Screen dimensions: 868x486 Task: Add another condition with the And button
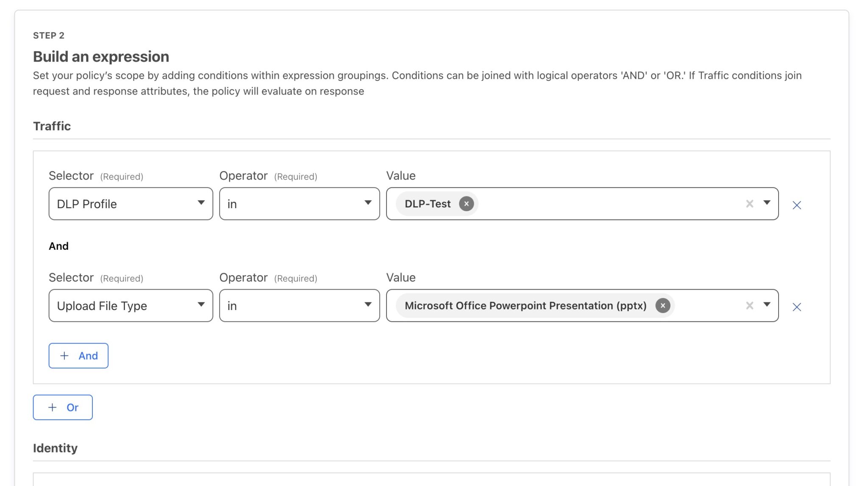point(78,356)
